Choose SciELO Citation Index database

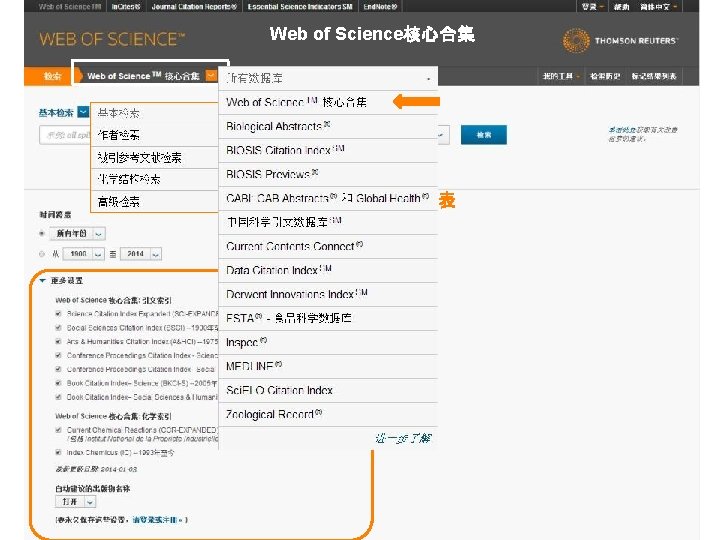328,390
